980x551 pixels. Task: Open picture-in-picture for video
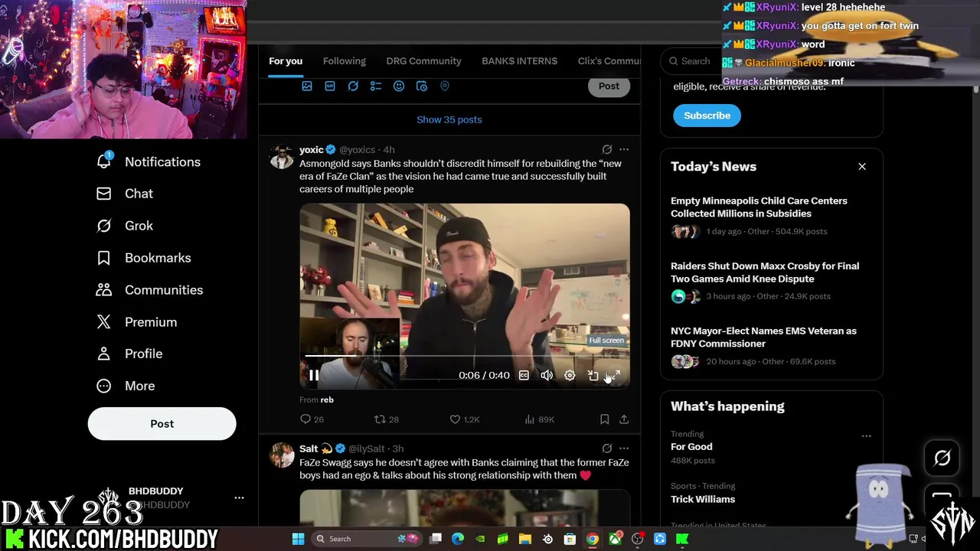click(593, 375)
